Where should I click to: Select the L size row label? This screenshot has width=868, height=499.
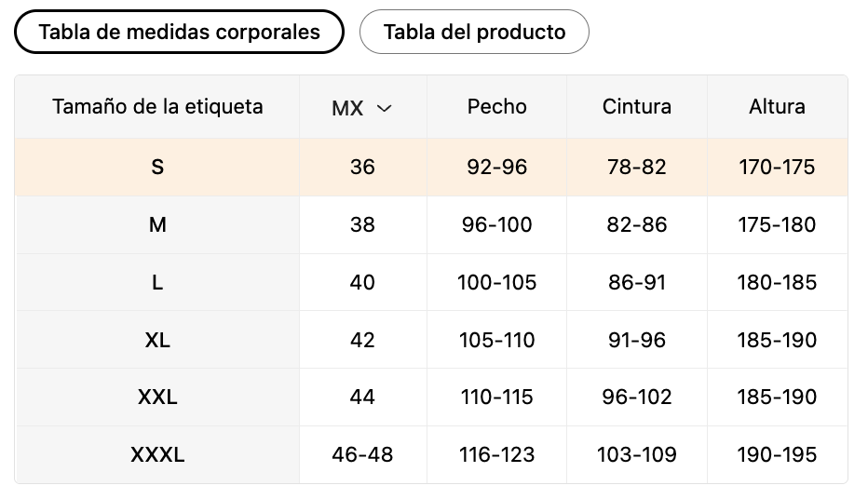pos(157,282)
